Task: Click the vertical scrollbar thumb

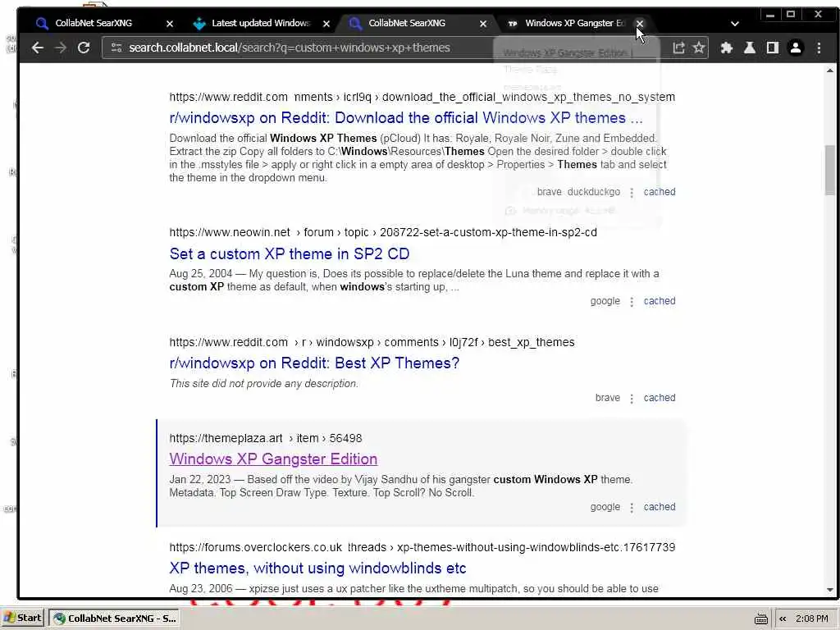Action: [x=830, y=170]
